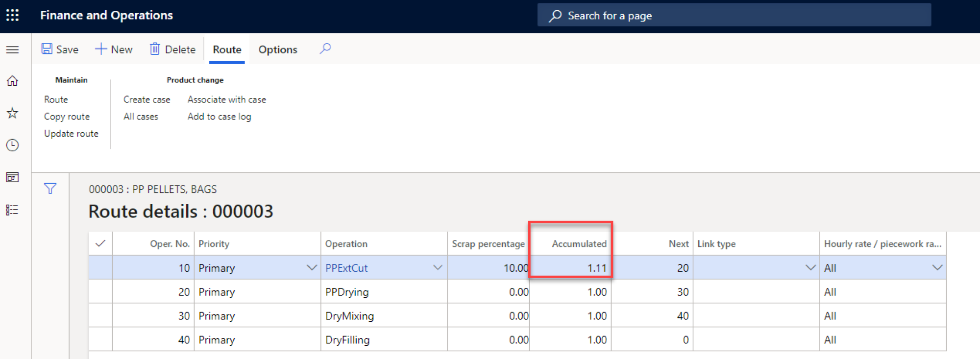Click the search magnifier in the action pane

tap(325, 48)
